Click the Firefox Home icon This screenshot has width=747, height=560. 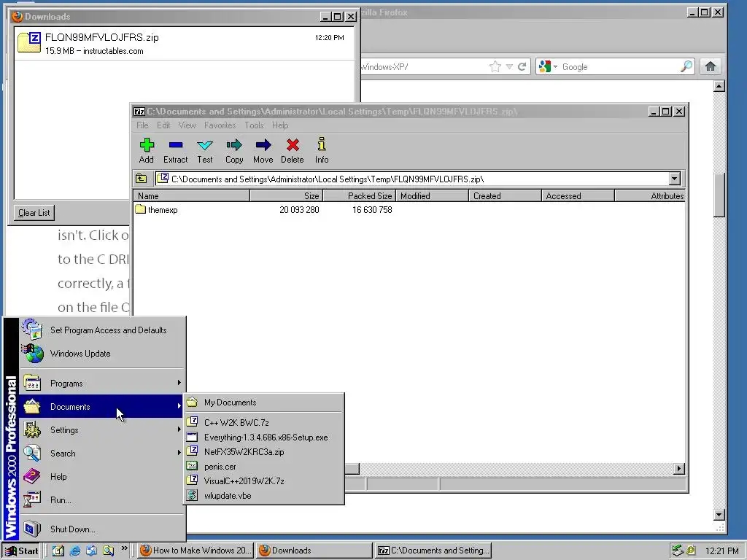coord(711,66)
